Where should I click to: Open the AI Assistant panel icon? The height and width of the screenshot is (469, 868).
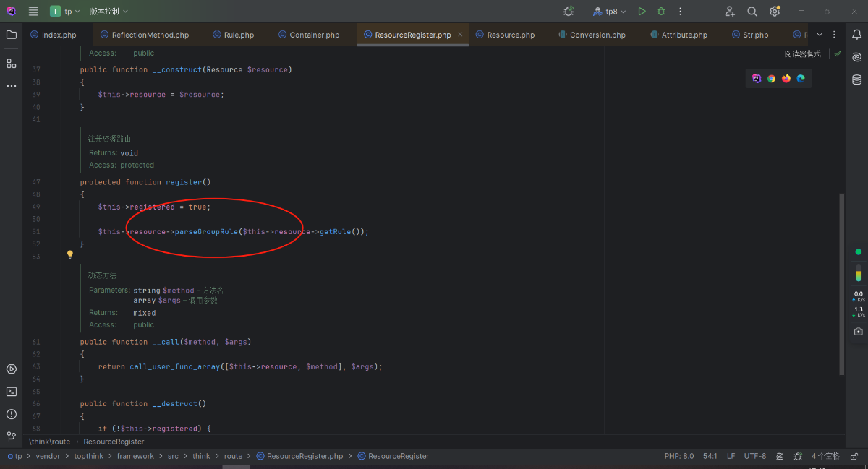(x=857, y=56)
